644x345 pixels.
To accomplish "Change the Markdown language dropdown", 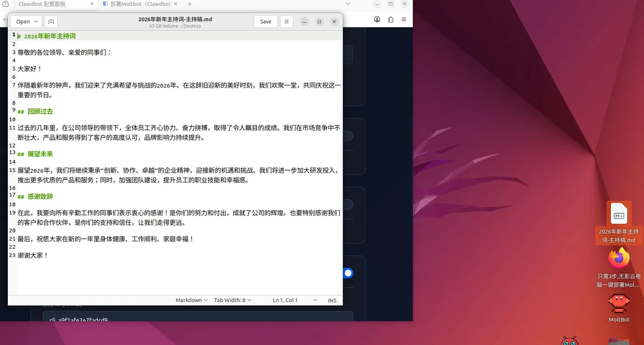I will [x=191, y=300].
